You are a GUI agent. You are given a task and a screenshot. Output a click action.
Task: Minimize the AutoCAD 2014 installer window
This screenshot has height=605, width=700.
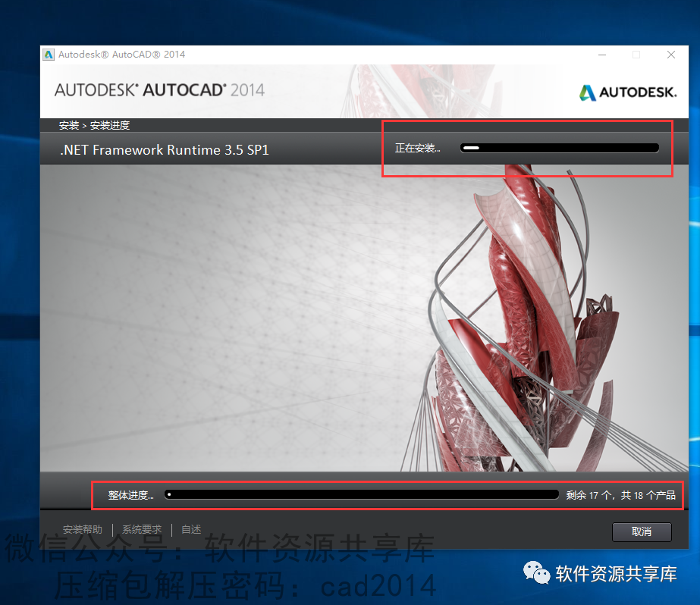pos(602,55)
